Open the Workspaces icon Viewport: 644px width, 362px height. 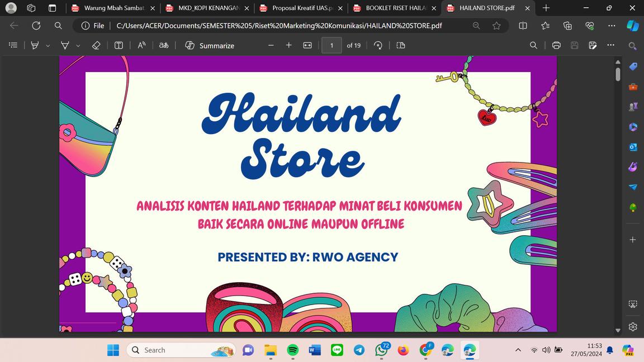31,8
